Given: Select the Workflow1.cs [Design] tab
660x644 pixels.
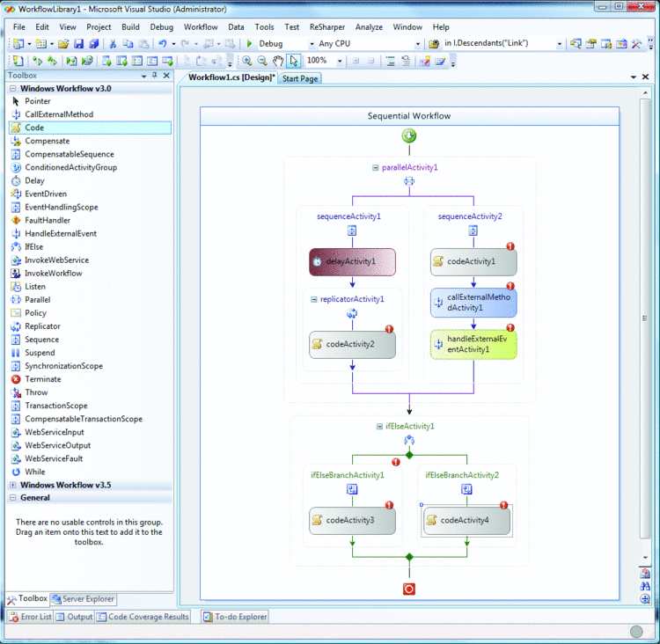Looking at the screenshot, I should (x=231, y=77).
